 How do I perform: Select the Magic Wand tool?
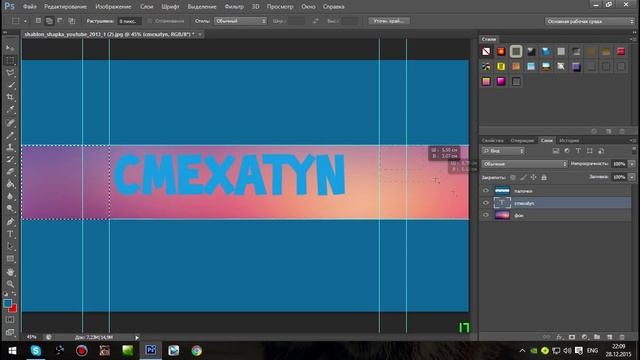point(10,85)
